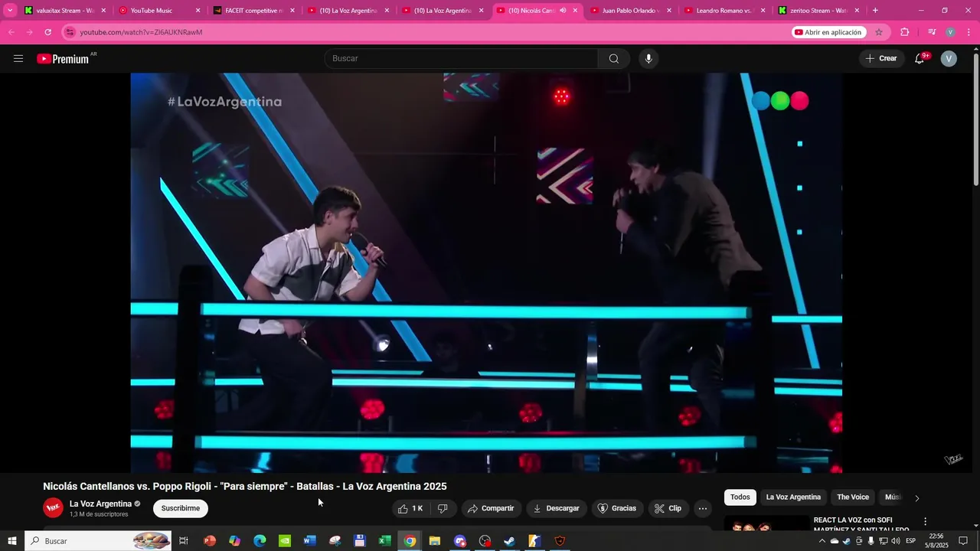
Task: Open REACT LA VOZ recommended video thumbnail
Action: click(x=766, y=523)
